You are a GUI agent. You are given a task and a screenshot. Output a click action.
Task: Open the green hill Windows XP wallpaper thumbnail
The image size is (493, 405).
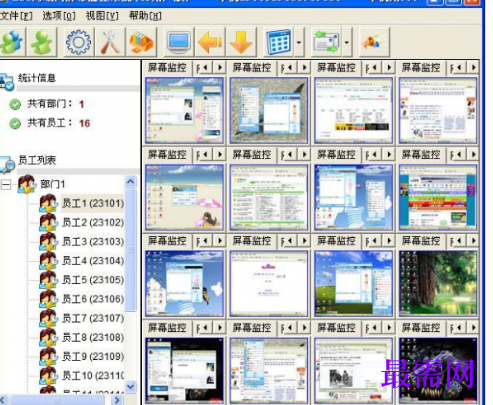click(x=353, y=283)
